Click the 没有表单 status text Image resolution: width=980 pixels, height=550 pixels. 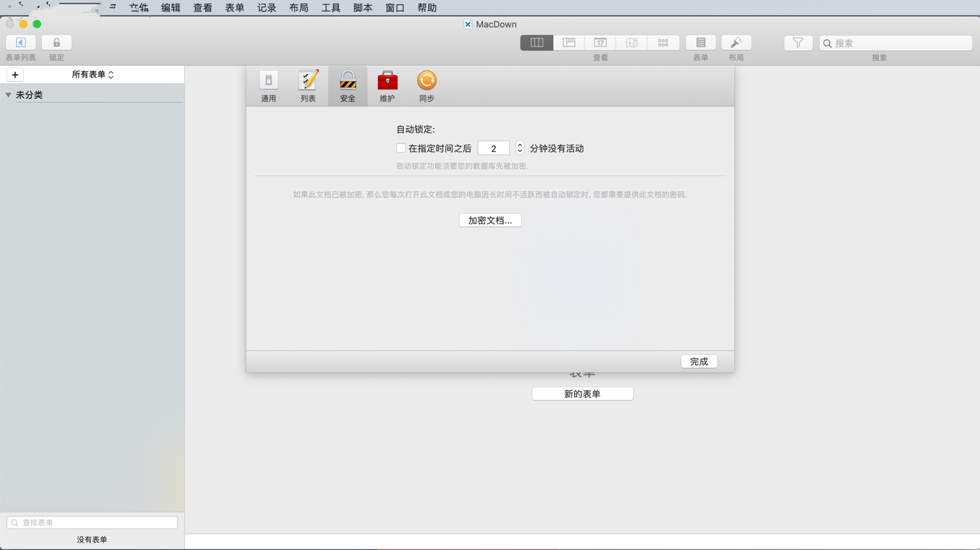92,540
